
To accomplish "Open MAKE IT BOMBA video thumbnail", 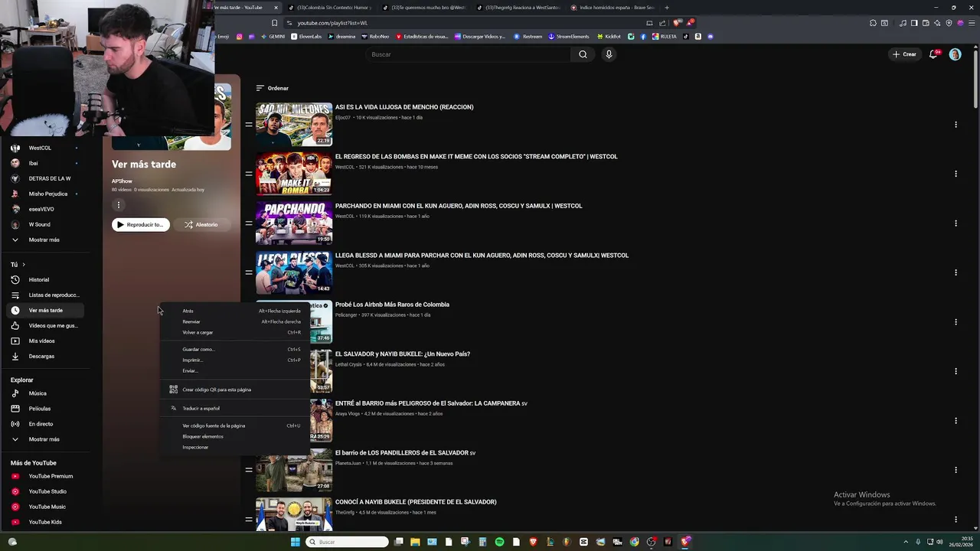I will pyautogui.click(x=294, y=174).
